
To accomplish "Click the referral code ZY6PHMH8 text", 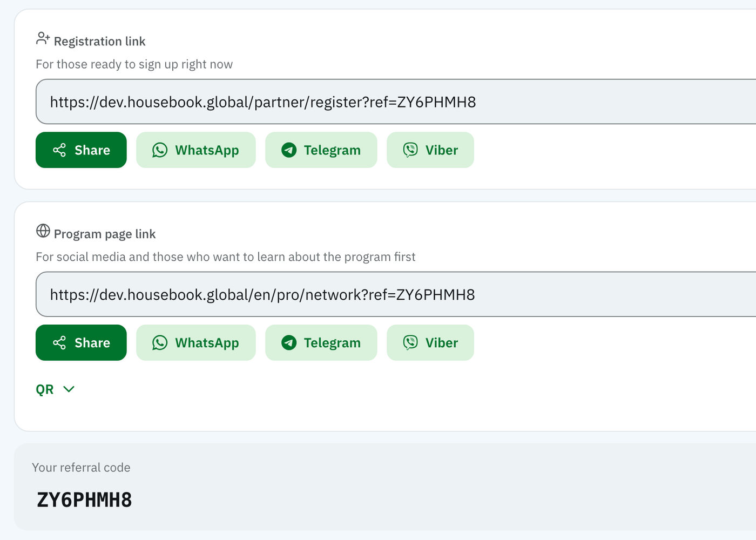I will (84, 500).
